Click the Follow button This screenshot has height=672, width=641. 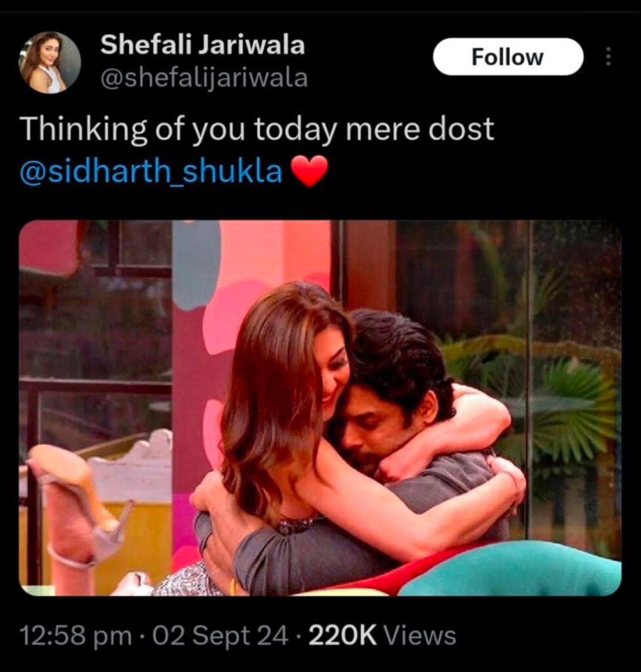point(508,56)
